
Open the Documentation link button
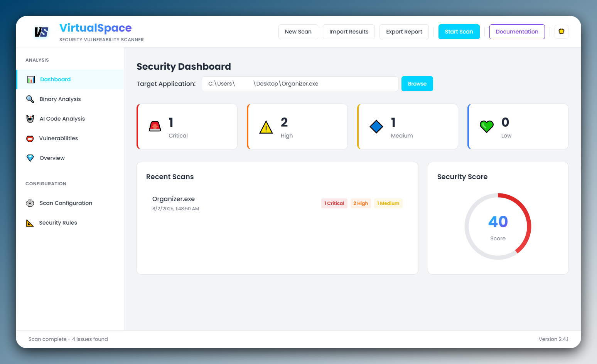[x=517, y=32]
